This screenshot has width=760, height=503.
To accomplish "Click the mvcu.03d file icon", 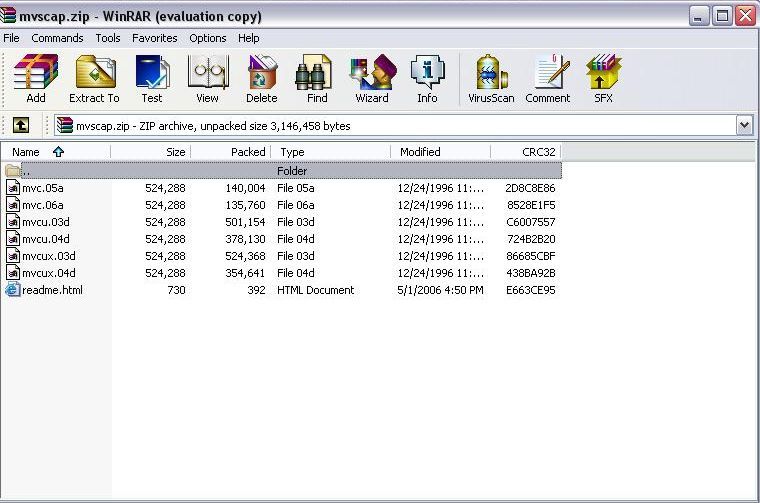I will pos(13,221).
